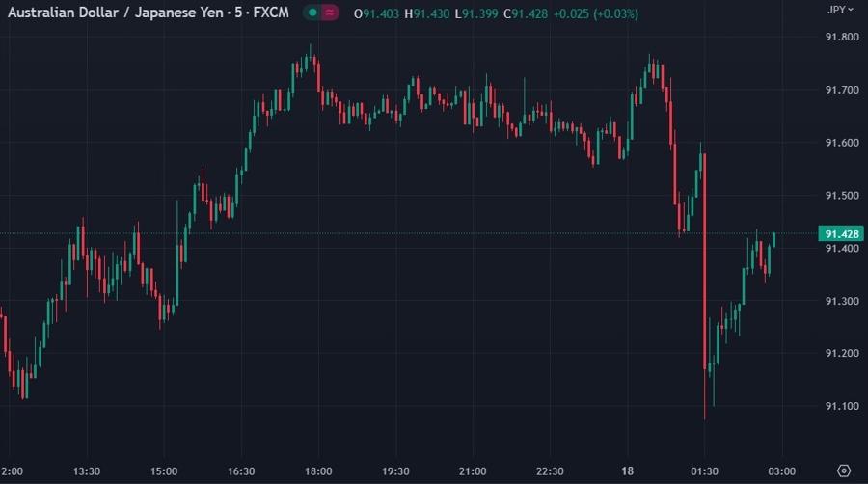
Task: Click the Low value L91.399
Action: (476, 13)
